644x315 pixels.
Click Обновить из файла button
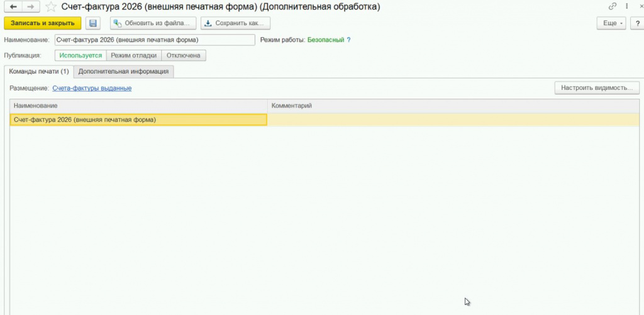pos(153,23)
